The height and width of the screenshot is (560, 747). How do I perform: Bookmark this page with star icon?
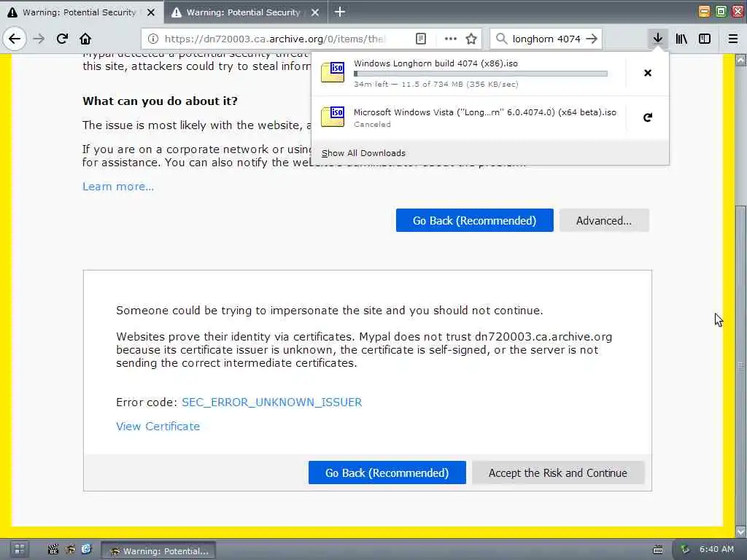click(x=471, y=39)
